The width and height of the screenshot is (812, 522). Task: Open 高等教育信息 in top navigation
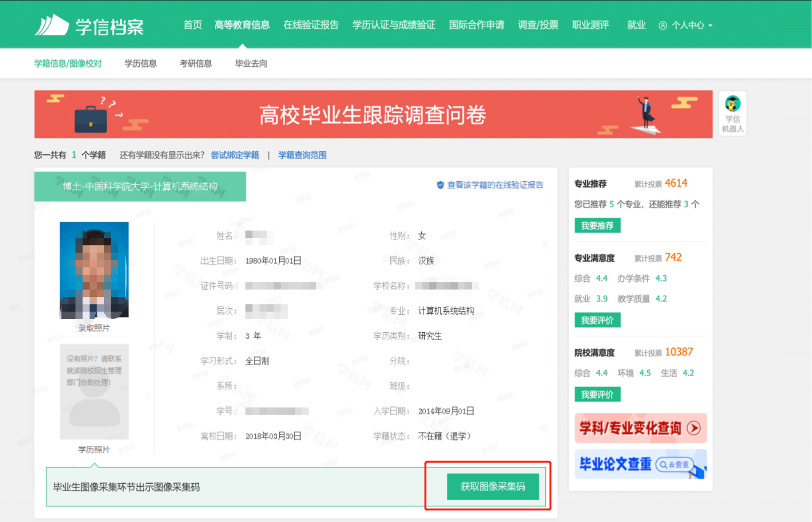(x=242, y=25)
